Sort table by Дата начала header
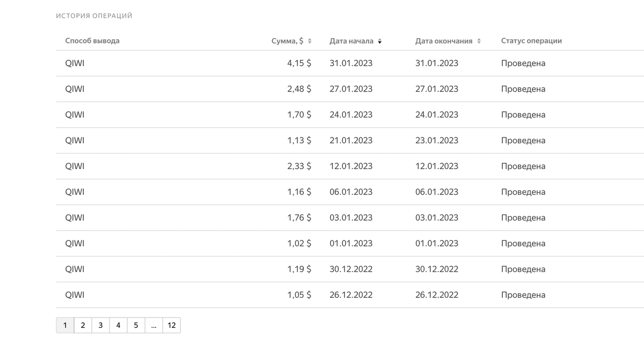The height and width of the screenshot is (353, 644). 352,41
